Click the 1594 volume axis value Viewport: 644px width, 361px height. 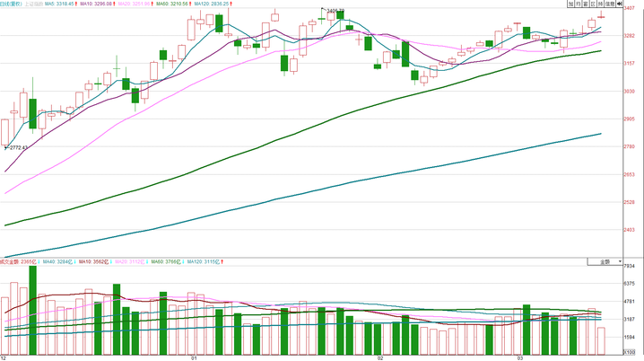point(630,337)
